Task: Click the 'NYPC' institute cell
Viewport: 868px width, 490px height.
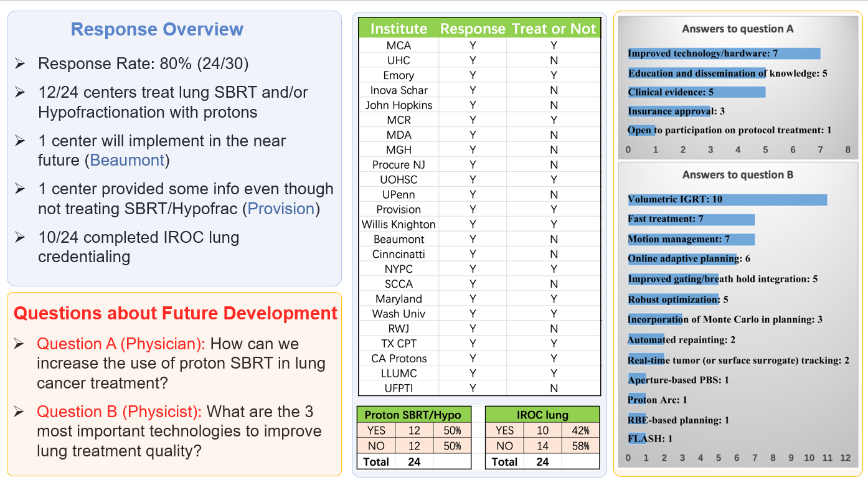Action: tap(399, 269)
